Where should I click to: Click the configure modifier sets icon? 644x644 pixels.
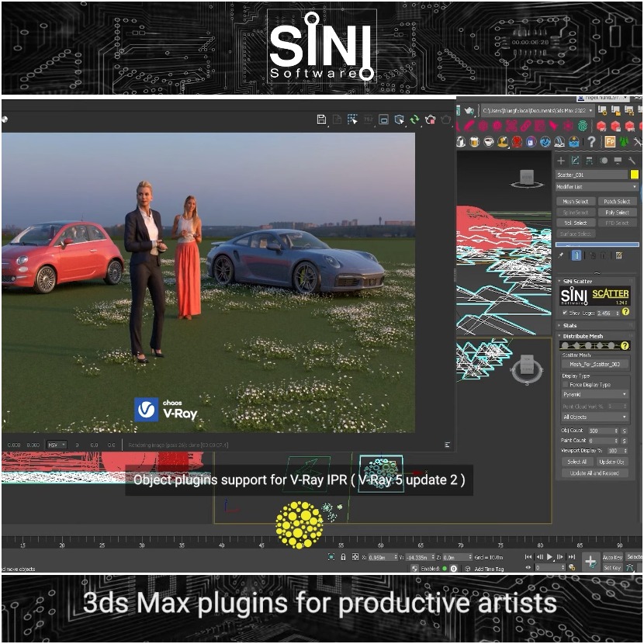point(618,255)
